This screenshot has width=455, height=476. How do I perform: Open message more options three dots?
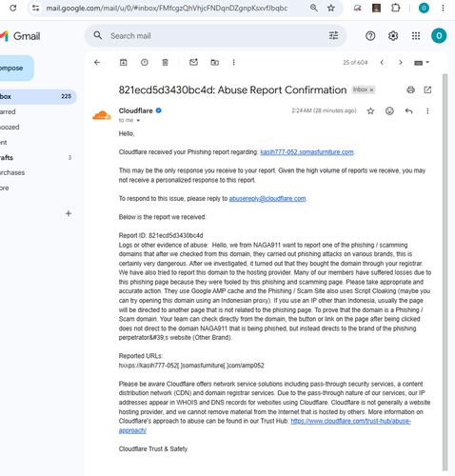click(427, 110)
